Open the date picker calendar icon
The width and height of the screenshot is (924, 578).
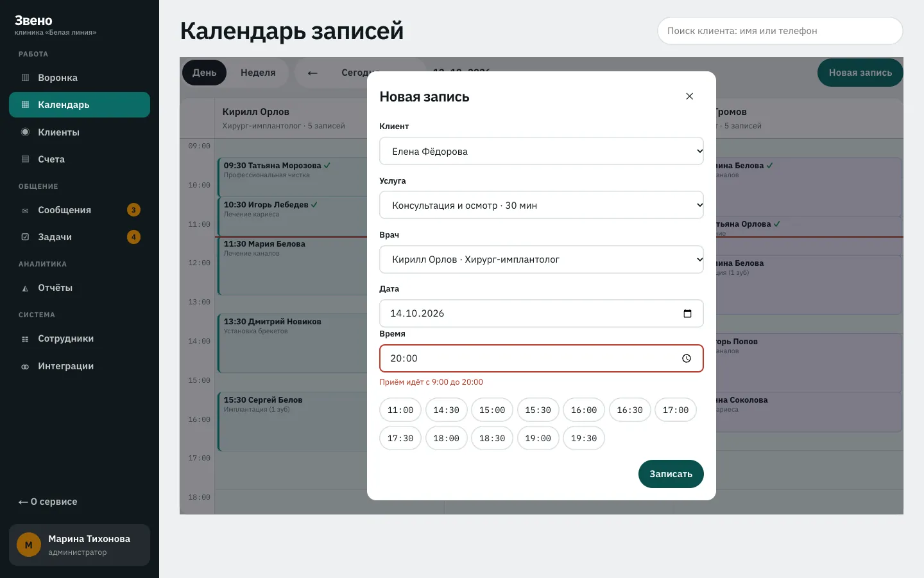[x=687, y=313]
